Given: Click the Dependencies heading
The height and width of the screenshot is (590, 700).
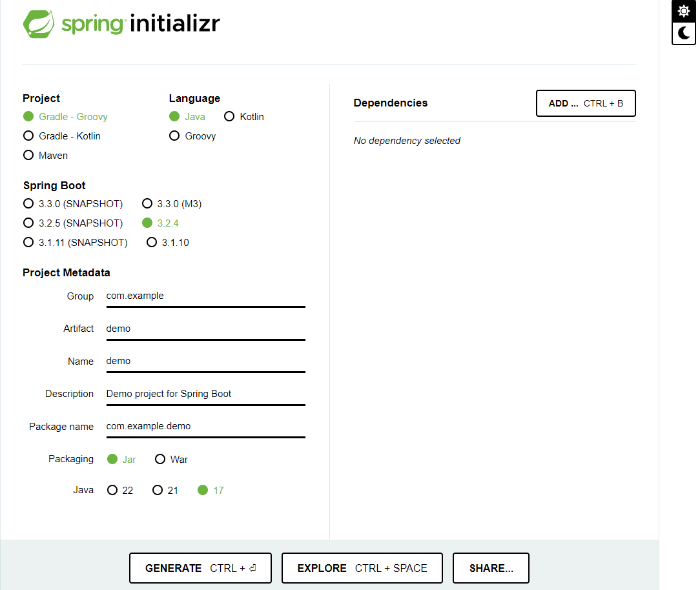Looking at the screenshot, I should [x=391, y=103].
